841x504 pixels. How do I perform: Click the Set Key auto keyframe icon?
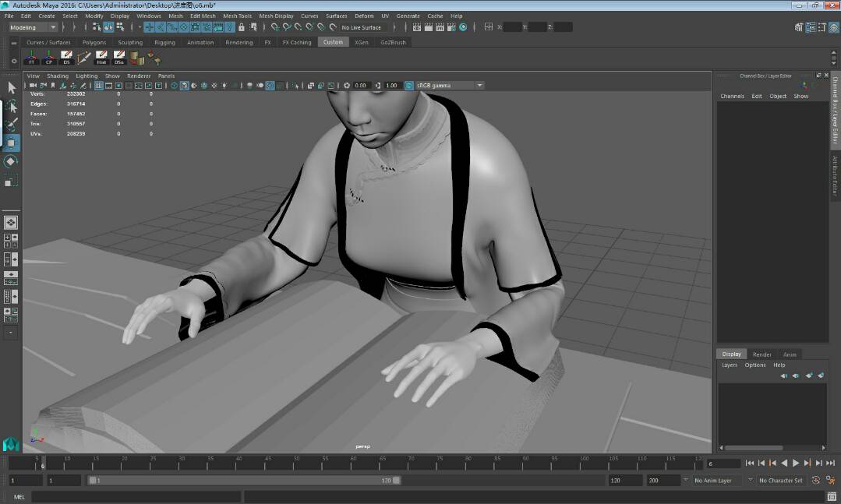click(x=816, y=481)
